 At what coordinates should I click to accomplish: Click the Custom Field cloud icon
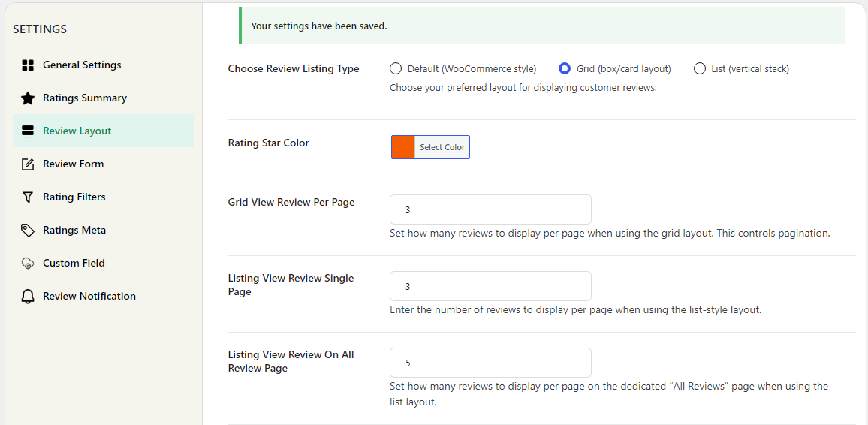[28, 264]
